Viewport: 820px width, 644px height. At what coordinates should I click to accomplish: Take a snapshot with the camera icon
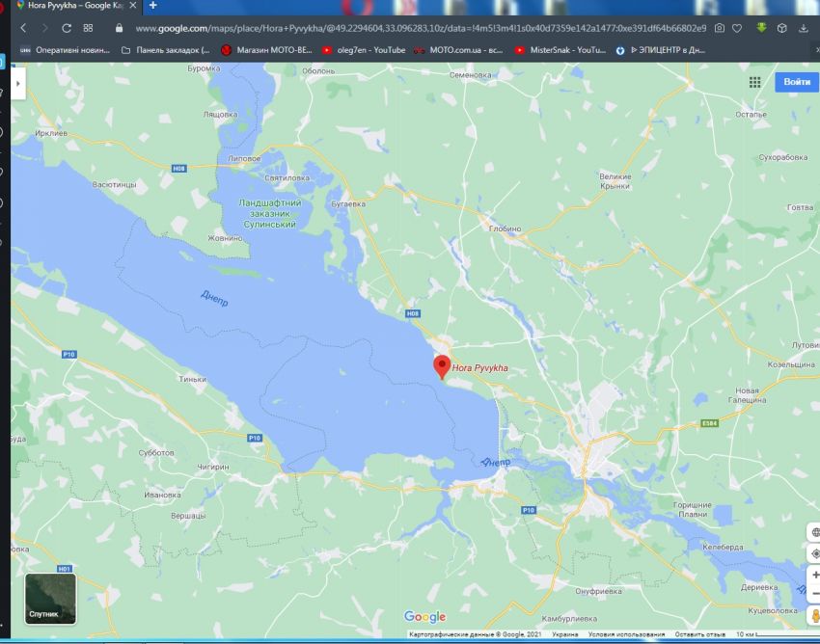coord(720,28)
